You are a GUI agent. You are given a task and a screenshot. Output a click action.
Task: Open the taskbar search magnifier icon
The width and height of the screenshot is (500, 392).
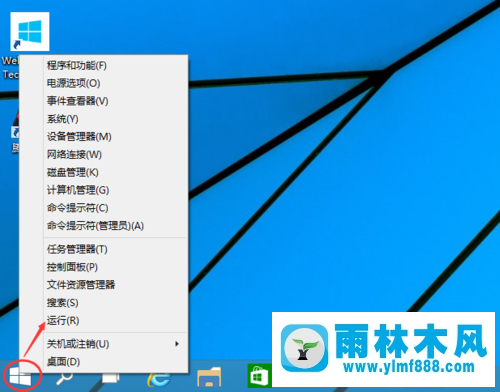click(x=64, y=378)
